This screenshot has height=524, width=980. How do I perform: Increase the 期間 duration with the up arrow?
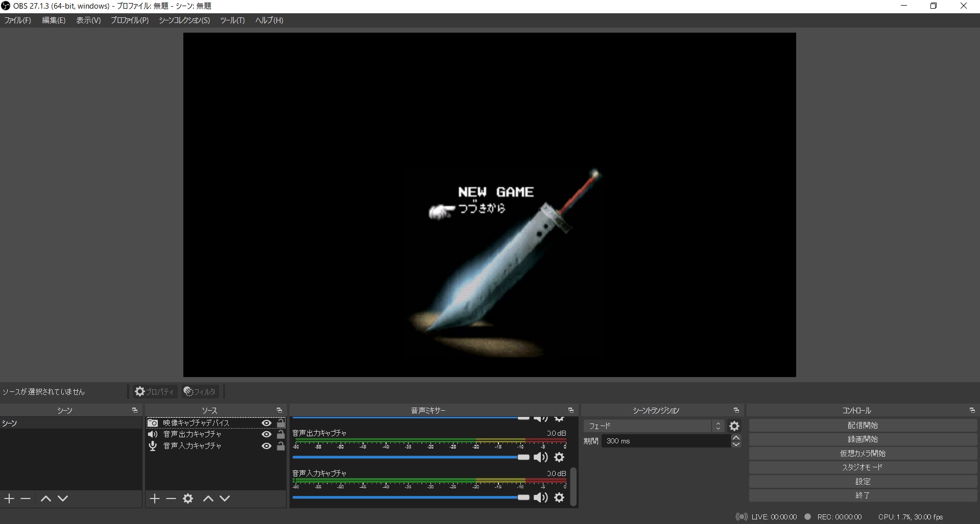pyautogui.click(x=736, y=438)
